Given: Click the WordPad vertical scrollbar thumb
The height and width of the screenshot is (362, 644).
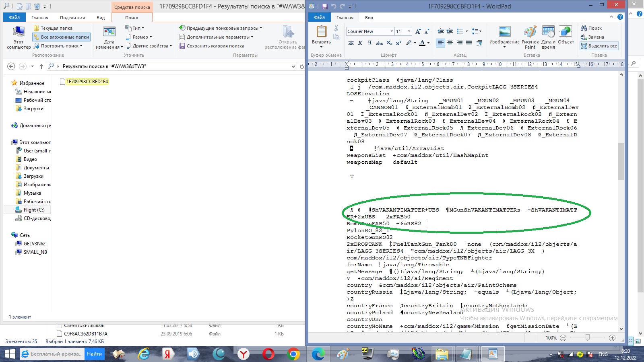Looking at the screenshot, I should point(621,162).
